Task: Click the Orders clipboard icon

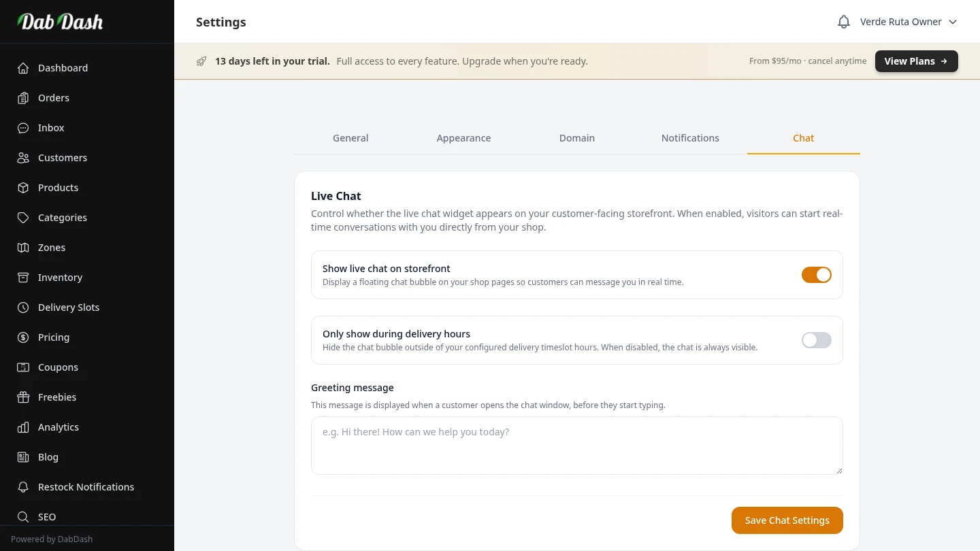Action: tap(23, 98)
